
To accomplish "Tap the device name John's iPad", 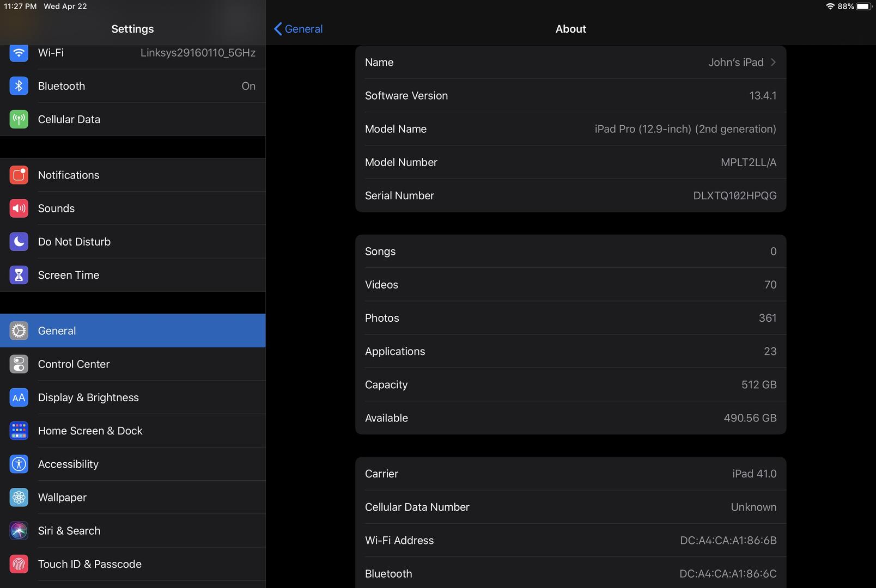I will (736, 62).
